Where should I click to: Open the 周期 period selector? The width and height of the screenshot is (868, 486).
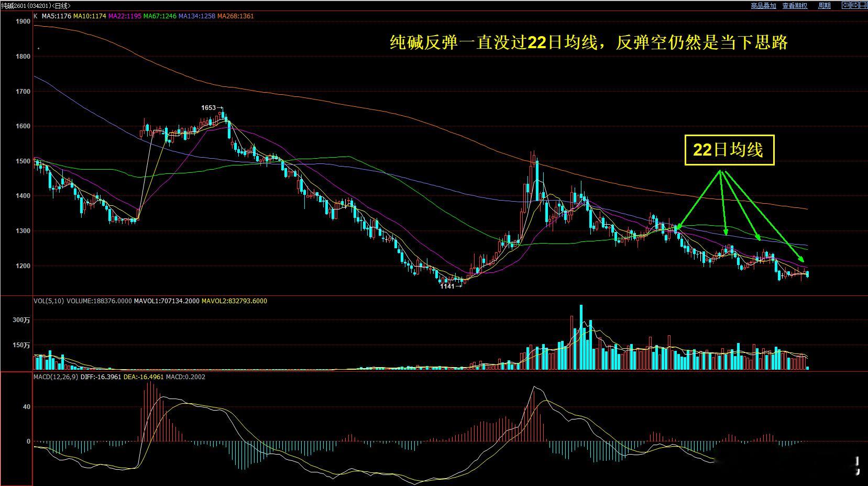pos(825,5)
